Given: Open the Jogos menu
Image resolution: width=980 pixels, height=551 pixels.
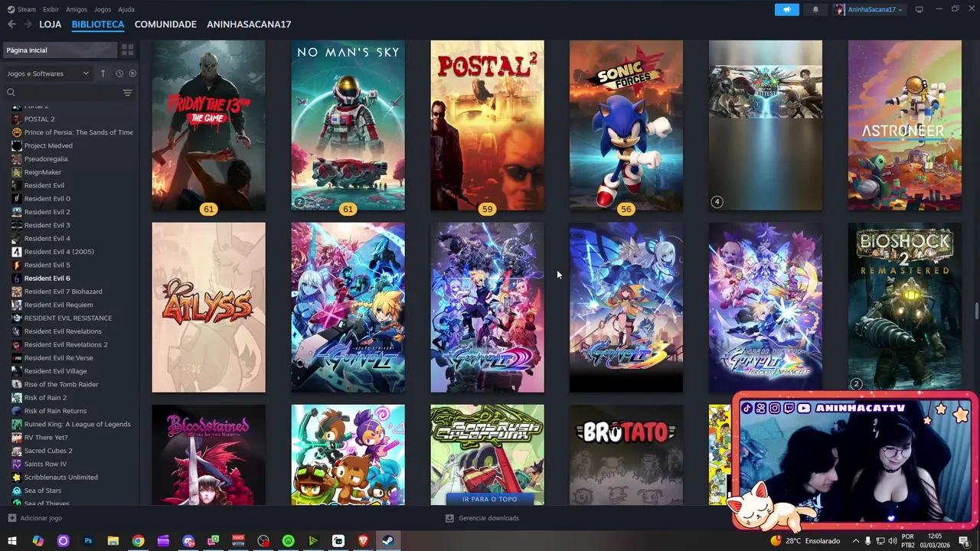Looking at the screenshot, I should tap(103, 9).
